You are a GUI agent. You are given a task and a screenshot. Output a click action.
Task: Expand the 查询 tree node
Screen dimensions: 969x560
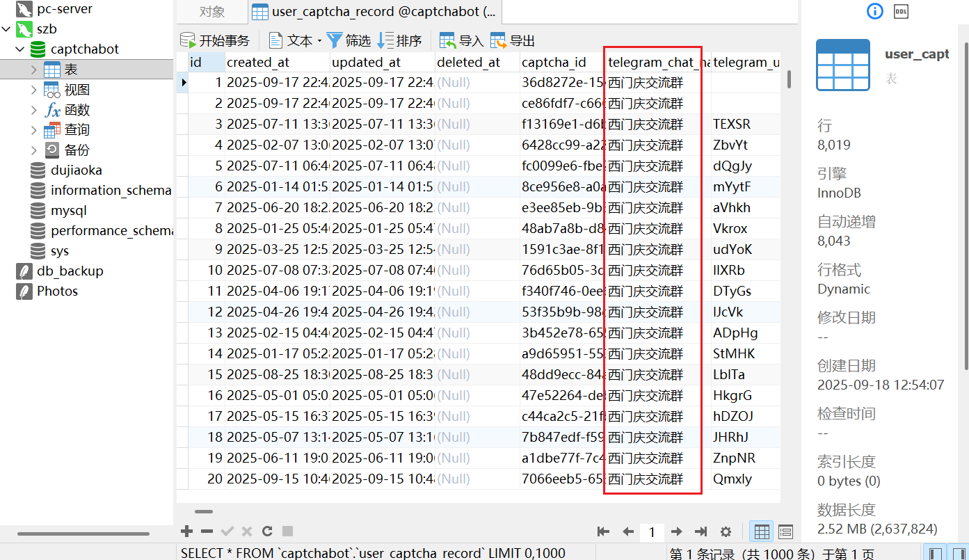click(x=34, y=130)
